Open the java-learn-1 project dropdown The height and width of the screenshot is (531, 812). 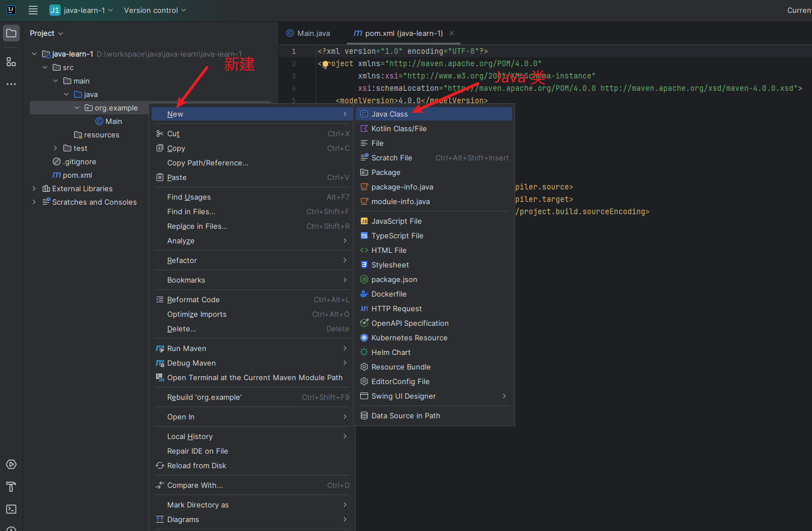pyautogui.click(x=82, y=10)
